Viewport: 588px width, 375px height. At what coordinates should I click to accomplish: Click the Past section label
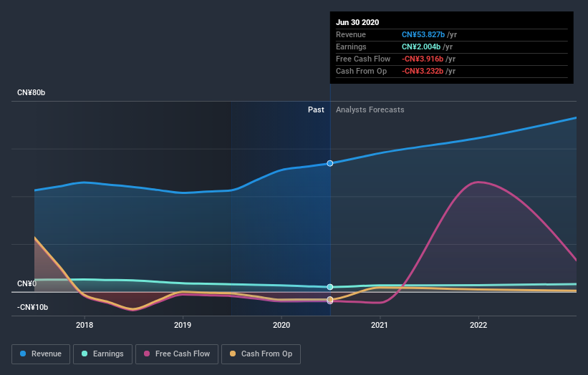316,109
